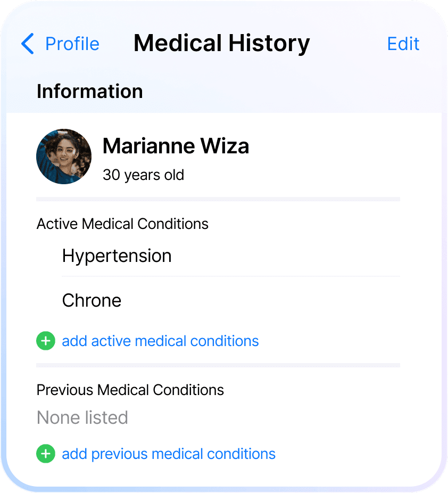Click add active medical conditions link
The width and height of the screenshot is (448, 493).
coord(160,341)
